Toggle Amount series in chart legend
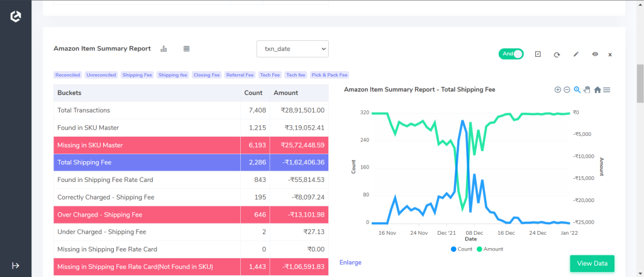Screen dimensions: 644x277 click(x=489, y=249)
